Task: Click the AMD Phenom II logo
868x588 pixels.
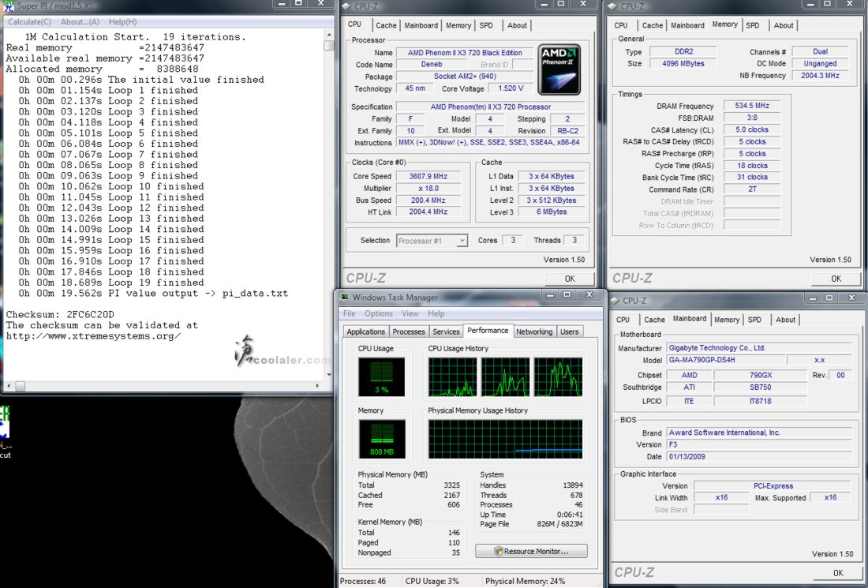Action: click(x=559, y=69)
